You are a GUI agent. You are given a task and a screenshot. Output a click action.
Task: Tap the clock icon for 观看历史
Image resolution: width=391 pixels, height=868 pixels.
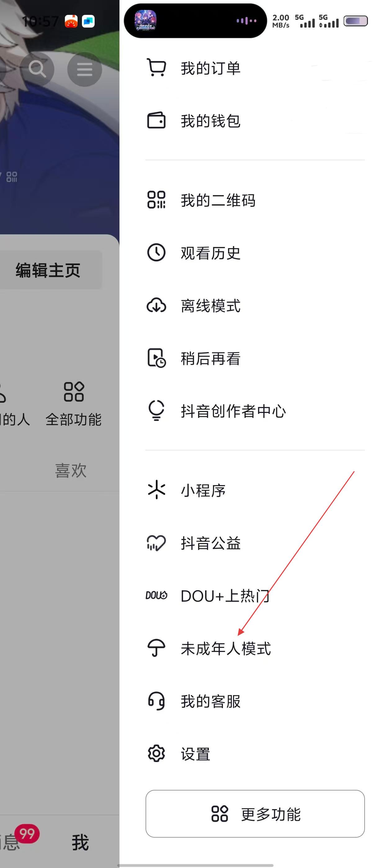pyautogui.click(x=156, y=252)
